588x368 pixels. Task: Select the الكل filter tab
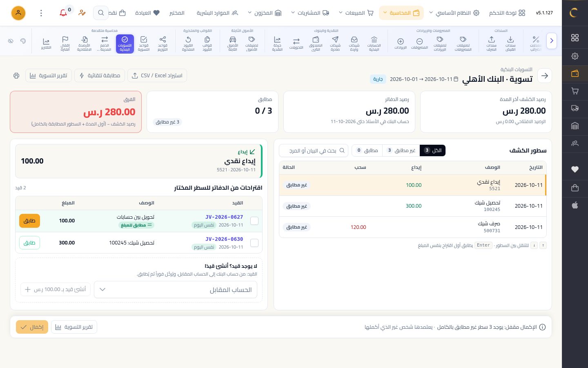click(432, 150)
